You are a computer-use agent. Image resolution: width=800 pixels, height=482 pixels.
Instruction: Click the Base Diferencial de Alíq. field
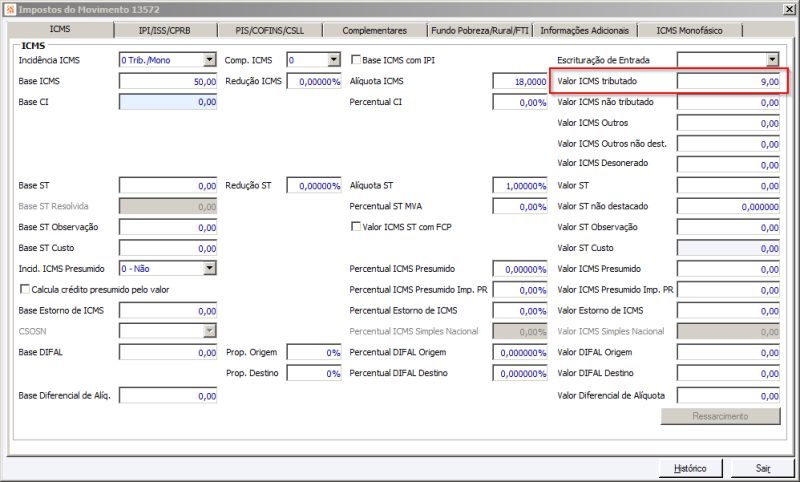pyautogui.click(x=168, y=396)
